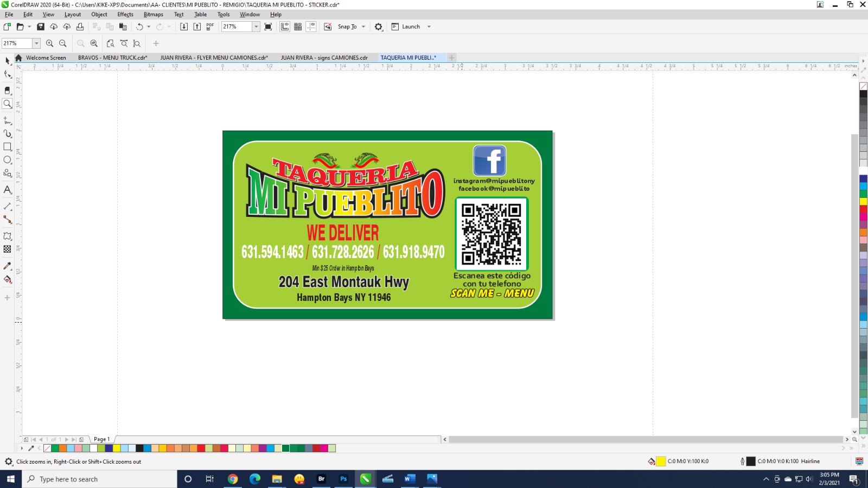
Task: Click the Publish to PDF icon
Action: [210, 27]
